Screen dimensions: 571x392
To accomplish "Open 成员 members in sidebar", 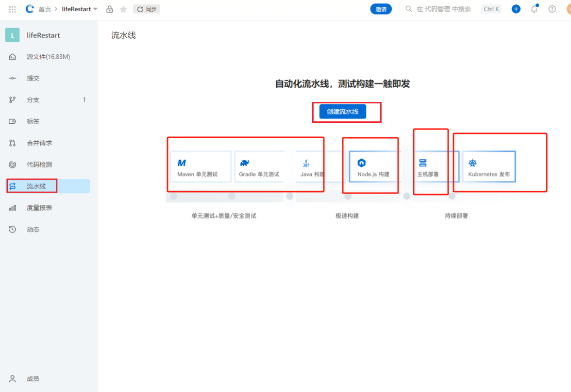I will click(48, 379).
